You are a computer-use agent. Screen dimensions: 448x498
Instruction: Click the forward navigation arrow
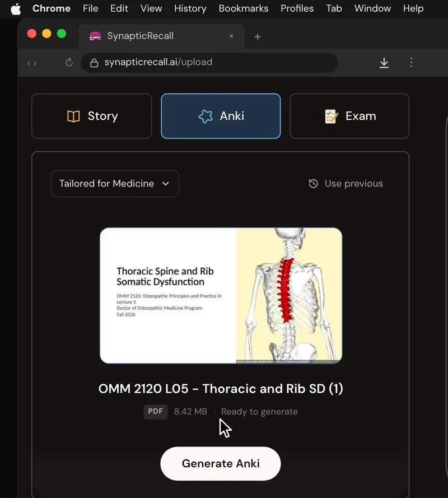[x=35, y=63]
